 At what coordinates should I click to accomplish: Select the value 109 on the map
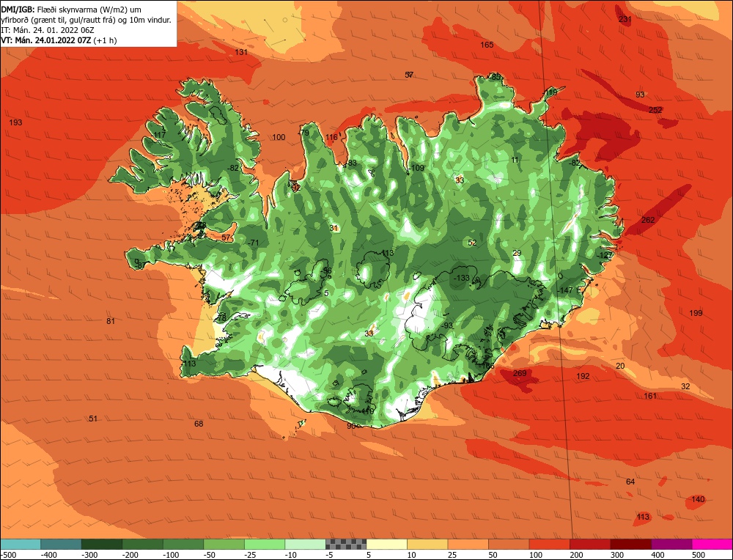[x=418, y=169]
